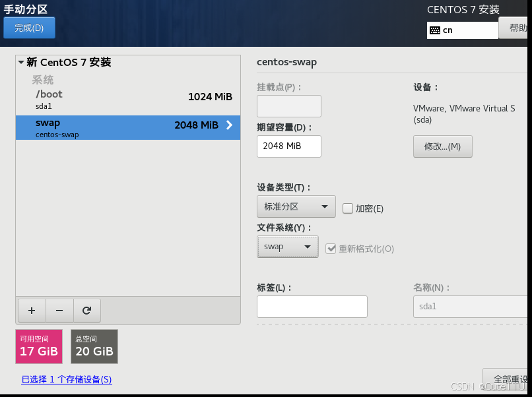Click the 全部重设 reset all button
The width and height of the screenshot is (532, 397).
(506, 379)
